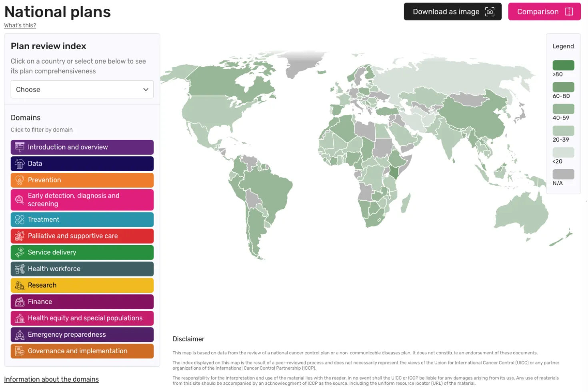Click the Legend title text

pos(563,46)
